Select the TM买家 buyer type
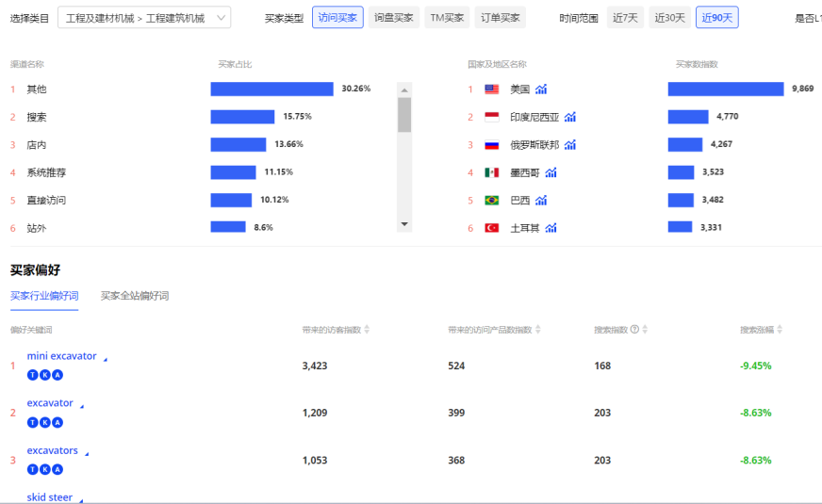This screenshot has height=504, width=822. (447, 18)
